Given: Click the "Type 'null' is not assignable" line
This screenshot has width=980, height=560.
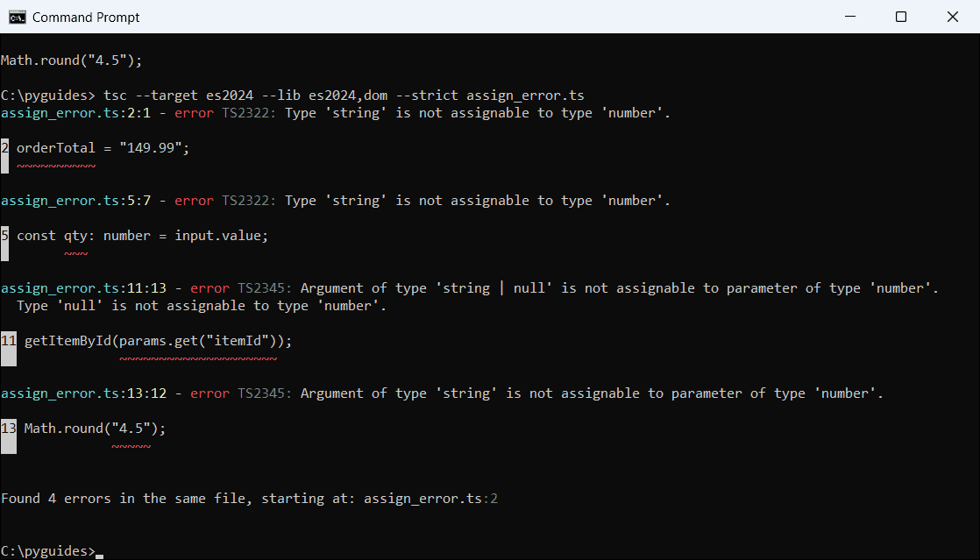Looking at the screenshot, I should (202, 306).
